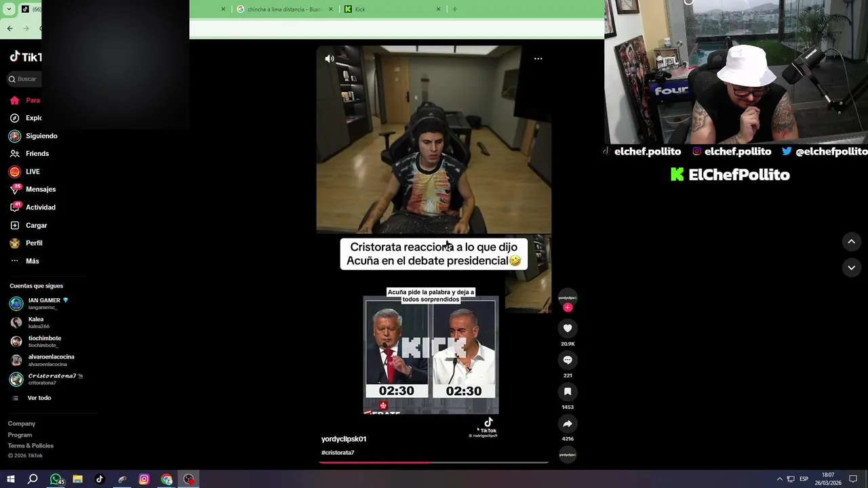Open Cristoratona7 followed account
868x488 pixels.
(x=46, y=379)
